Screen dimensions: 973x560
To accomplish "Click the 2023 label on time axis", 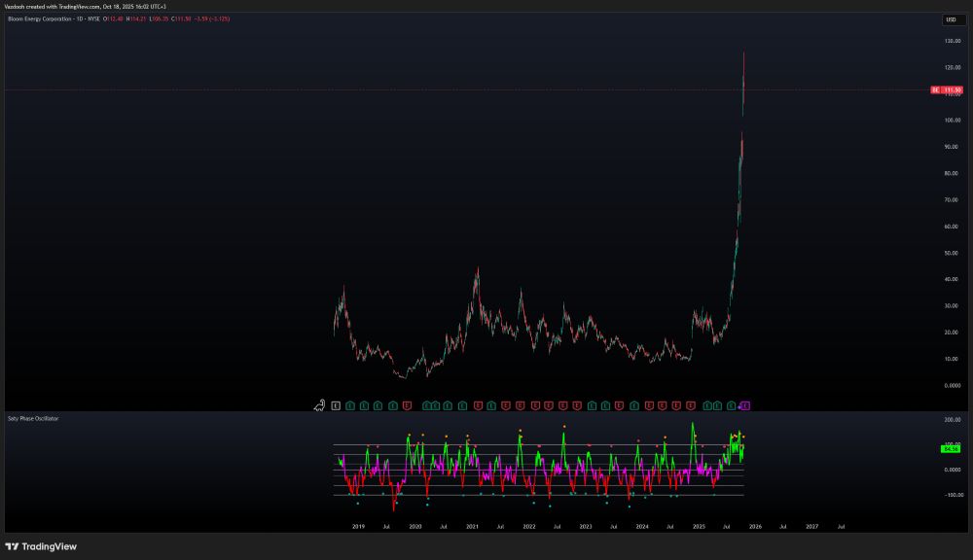I will tap(585, 527).
